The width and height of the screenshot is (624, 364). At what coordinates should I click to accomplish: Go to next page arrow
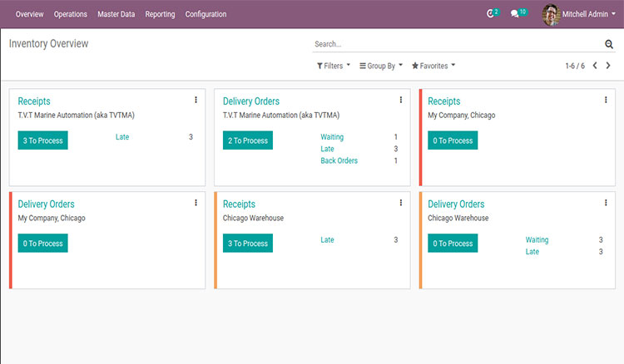(608, 66)
